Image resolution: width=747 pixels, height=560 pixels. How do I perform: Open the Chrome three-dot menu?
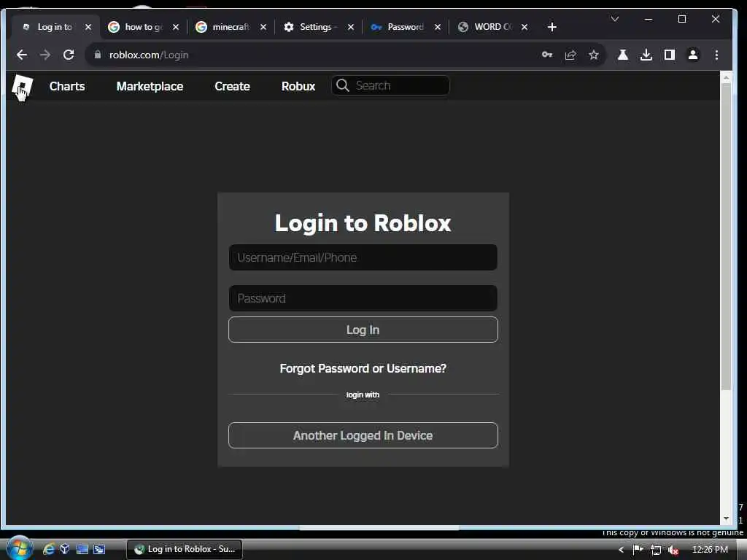coord(716,55)
